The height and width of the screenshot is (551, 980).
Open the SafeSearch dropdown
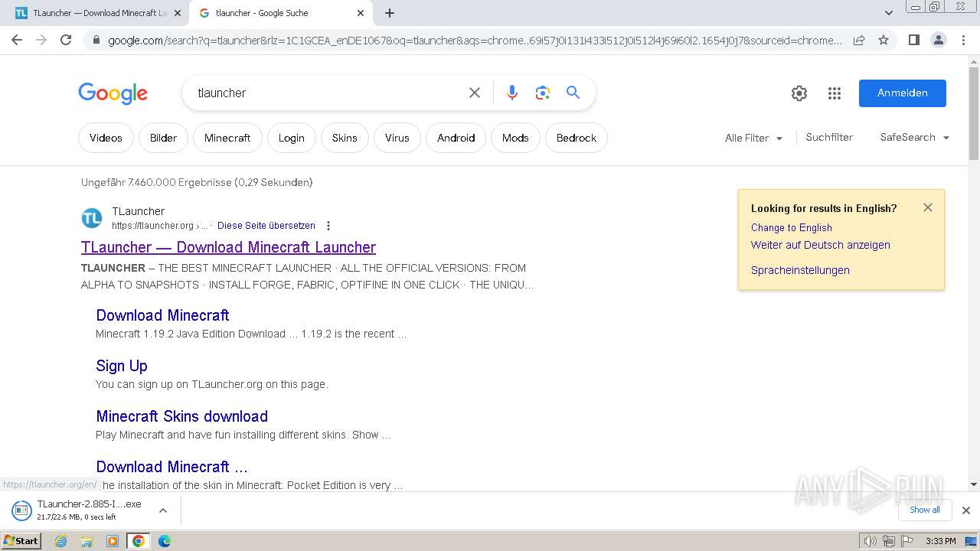[x=915, y=138]
